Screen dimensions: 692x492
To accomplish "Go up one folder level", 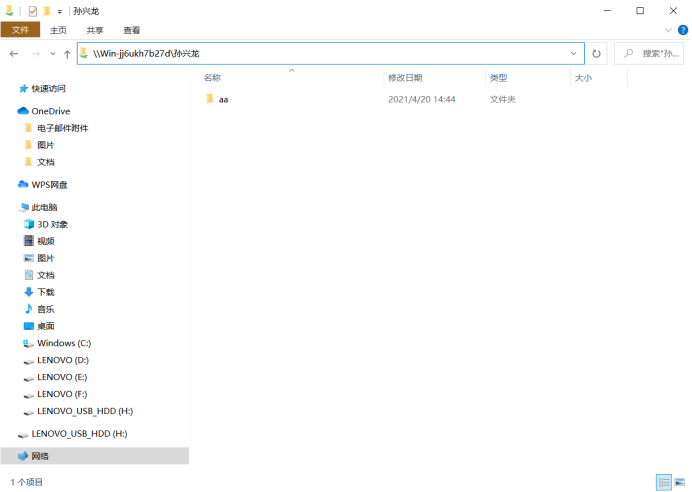I will (x=67, y=54).
